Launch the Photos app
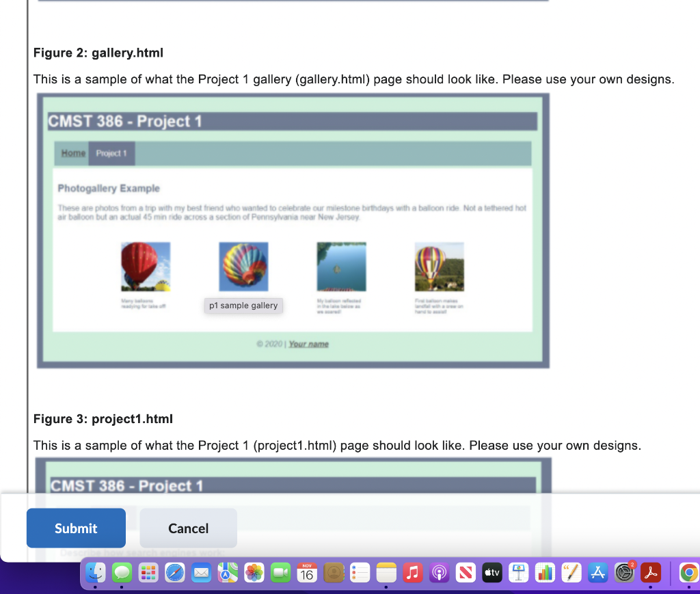 [253, 573]
